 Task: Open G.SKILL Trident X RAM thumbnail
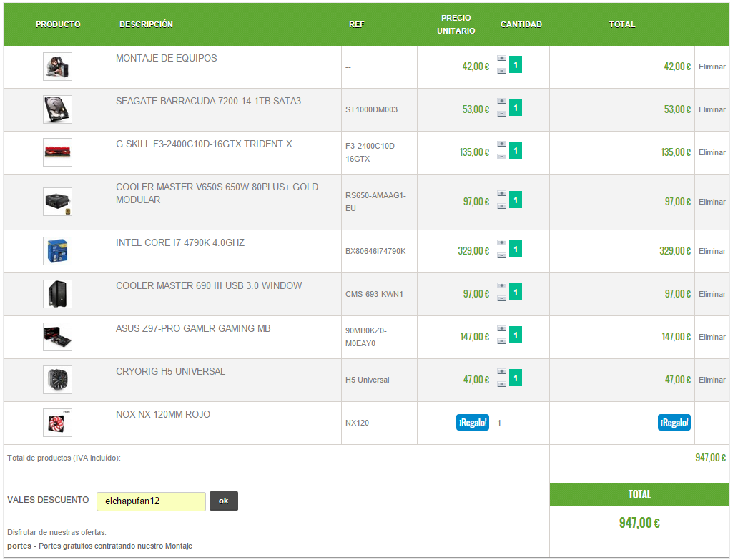[57, 152]
